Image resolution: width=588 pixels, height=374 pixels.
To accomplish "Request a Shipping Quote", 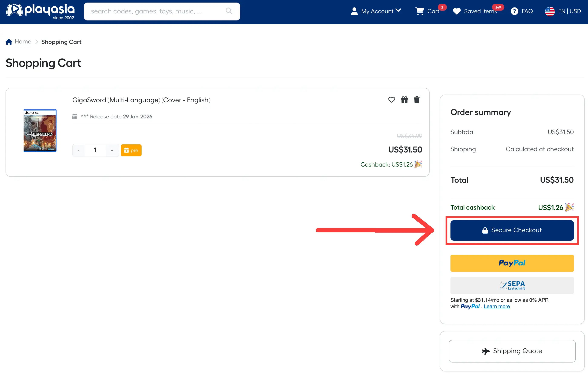I will click(x=512, y=351).
